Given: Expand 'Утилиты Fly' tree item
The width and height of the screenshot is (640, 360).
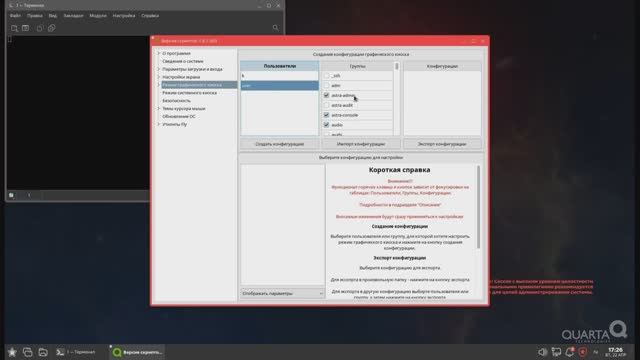Looking at the screenshot, I should pyautogui.click(x=159, y=124).
